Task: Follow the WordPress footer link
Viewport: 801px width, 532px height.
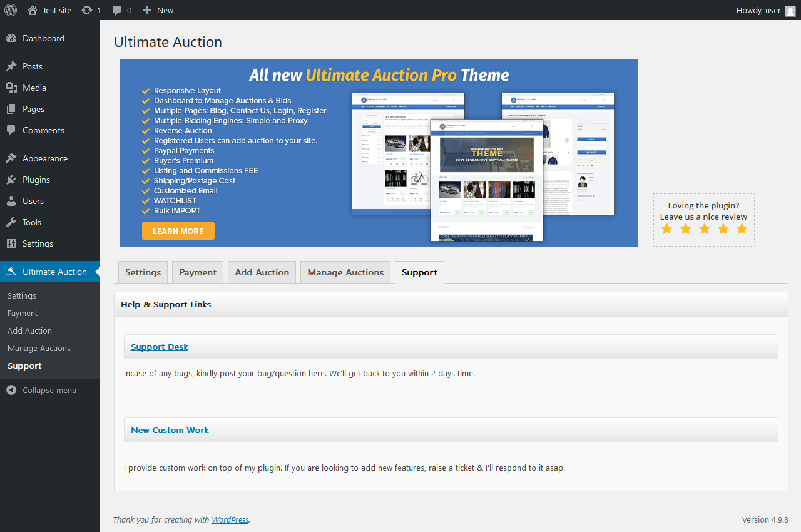Action: pos(230,519)
